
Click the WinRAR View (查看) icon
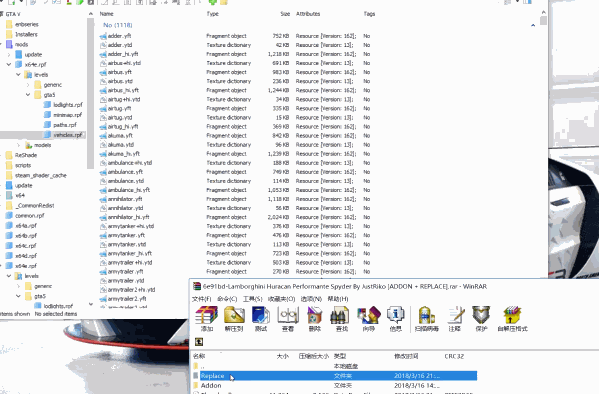tap(288, 319)
